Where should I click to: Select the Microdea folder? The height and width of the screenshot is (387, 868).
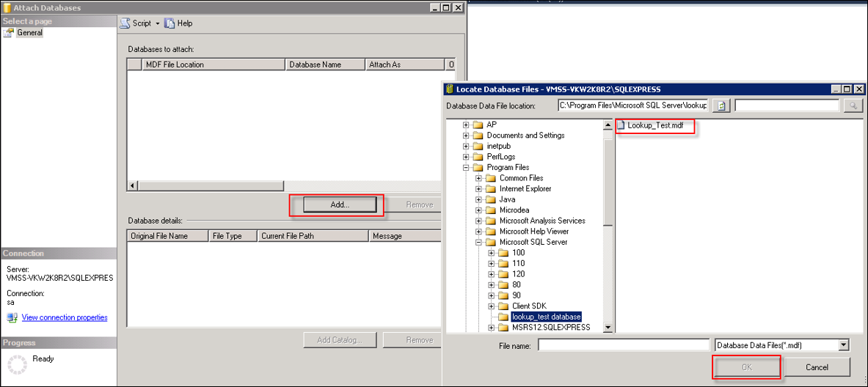click(514, 210)
